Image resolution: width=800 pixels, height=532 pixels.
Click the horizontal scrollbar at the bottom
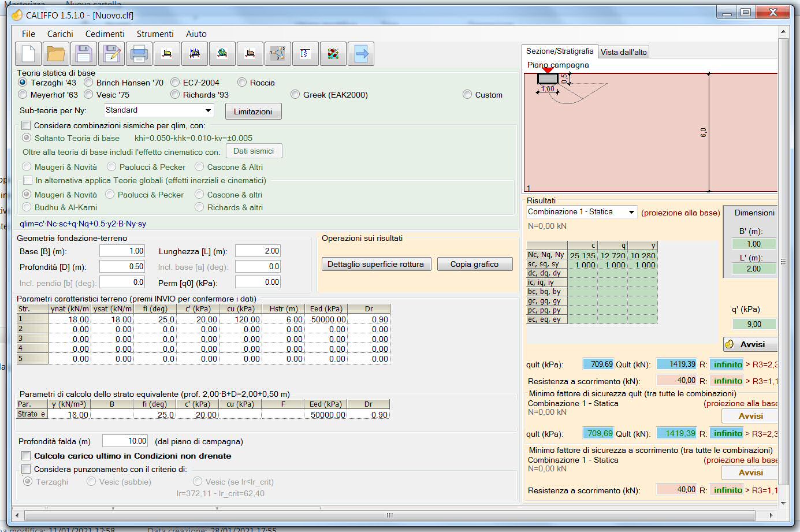point(389,515)
